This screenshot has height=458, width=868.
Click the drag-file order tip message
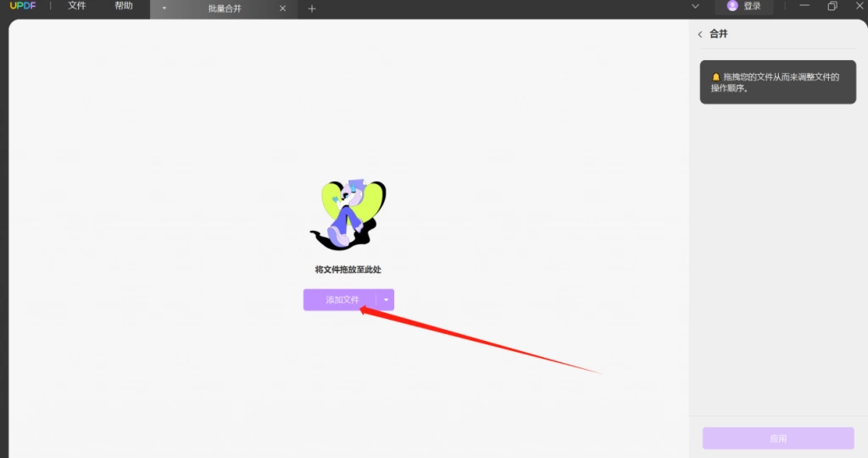click(x=778, y=82)
